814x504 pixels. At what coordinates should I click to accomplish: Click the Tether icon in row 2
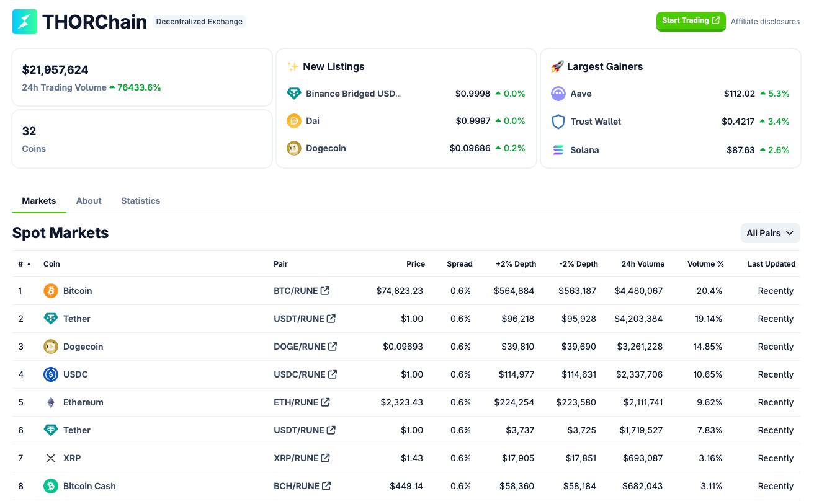pyautogui.click(x=51, y=319)
